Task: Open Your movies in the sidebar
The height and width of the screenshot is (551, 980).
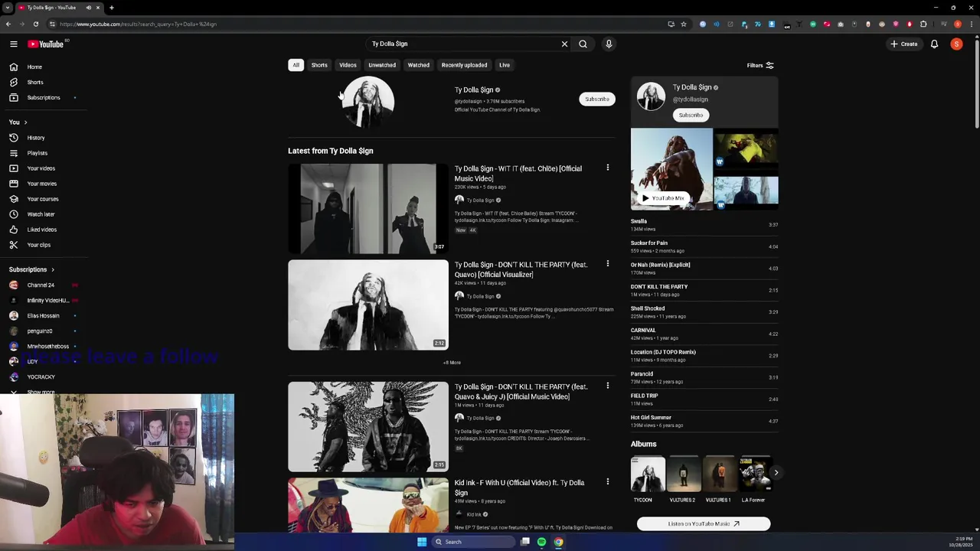Action: 44,184
